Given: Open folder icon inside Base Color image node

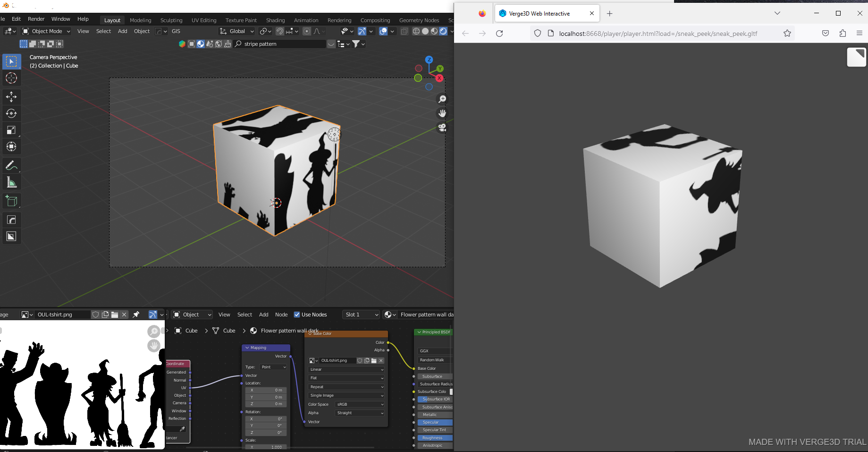Looking at the screenshot, I should (374, 360).
